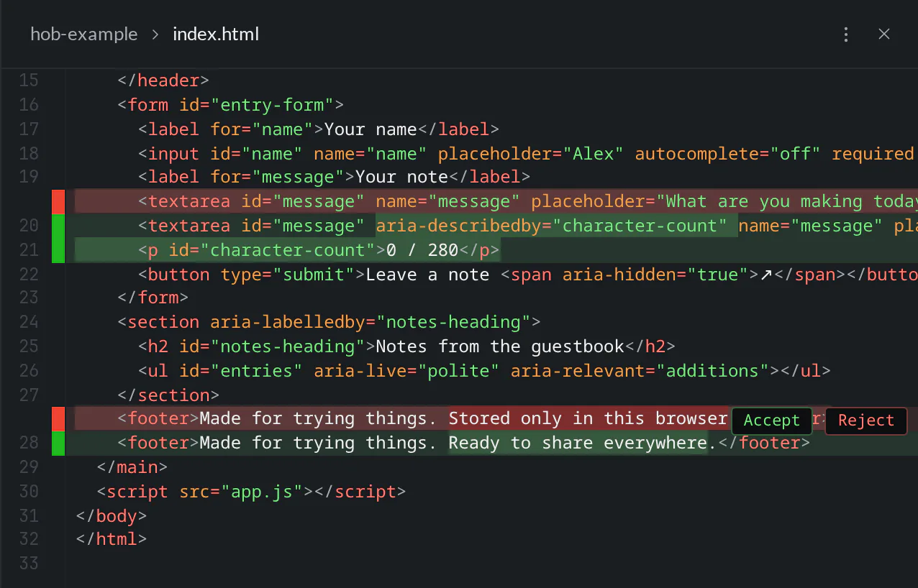
Task: Click aria-live="polite" on line 26
Action: pos(406,371)
